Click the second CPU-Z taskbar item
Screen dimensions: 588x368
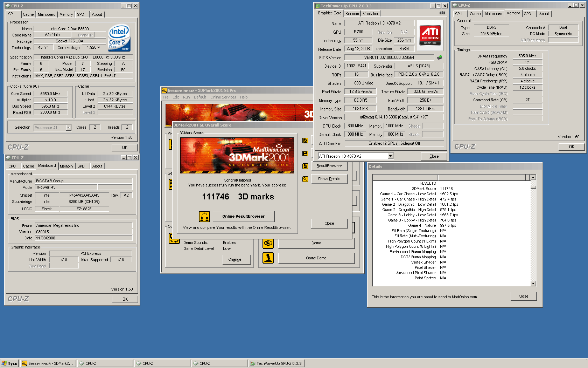click(x=162, y=363)
